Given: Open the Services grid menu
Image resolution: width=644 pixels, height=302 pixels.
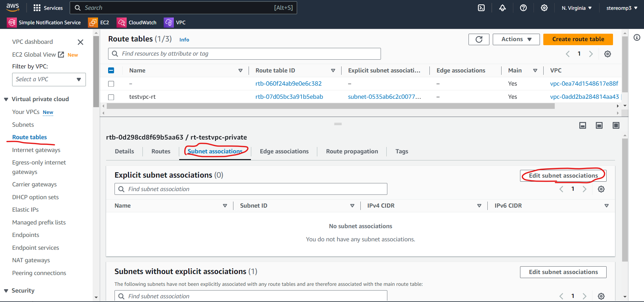Looking at the screenshot, I should point(48,8).
